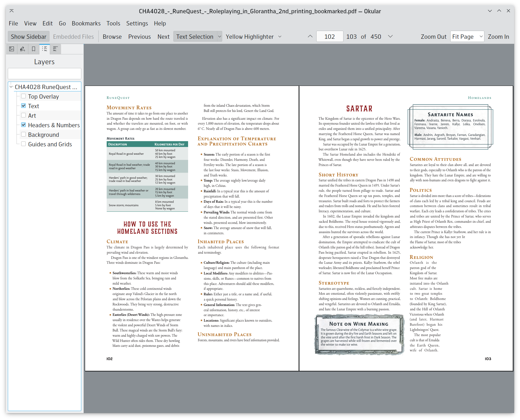
Task: Open the Reviews/Annotations sidebar panel
Action: click(22, 49)
